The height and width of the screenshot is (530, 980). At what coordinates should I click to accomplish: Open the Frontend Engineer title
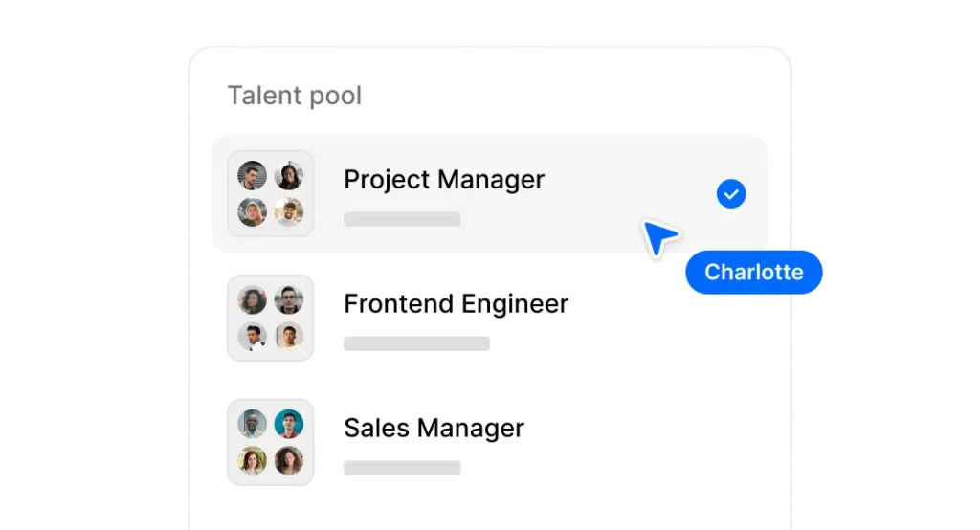456,304
